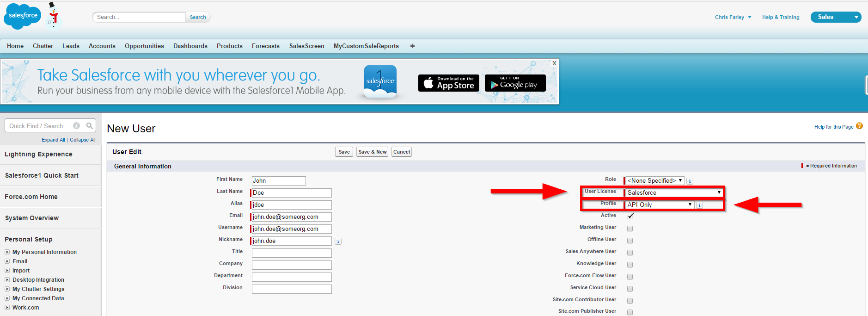Click the info icon beside Nickname
This screenshot has height=316, width=868.
(338, 242)
